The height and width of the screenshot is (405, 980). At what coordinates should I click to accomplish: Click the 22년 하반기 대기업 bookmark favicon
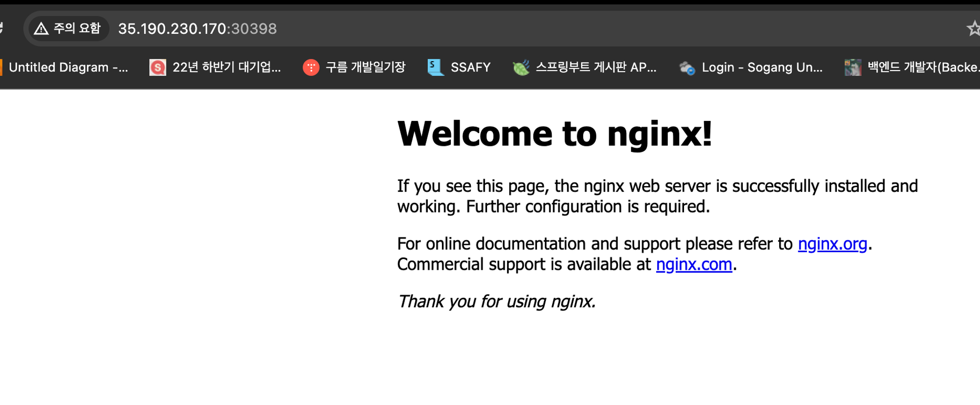(x=158, y=67)
